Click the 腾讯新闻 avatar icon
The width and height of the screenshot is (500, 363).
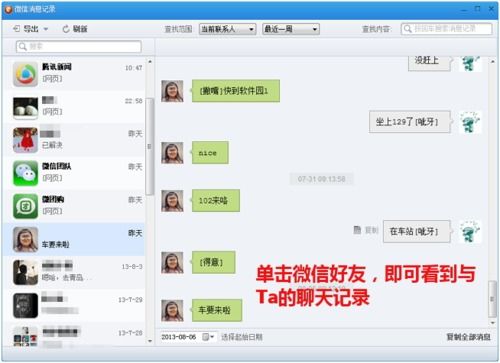point(25,74)
